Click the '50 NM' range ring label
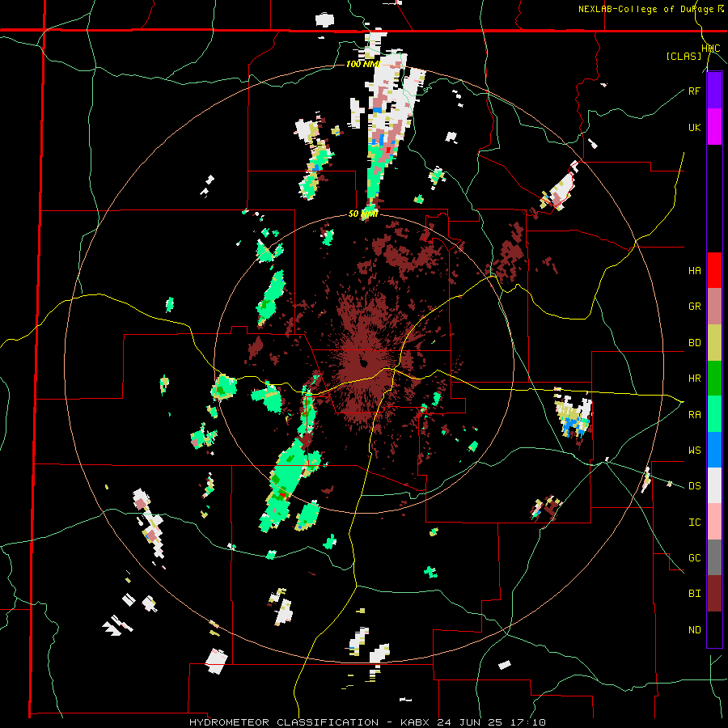This screenshot has width=728, height=728. coord(363,214)
